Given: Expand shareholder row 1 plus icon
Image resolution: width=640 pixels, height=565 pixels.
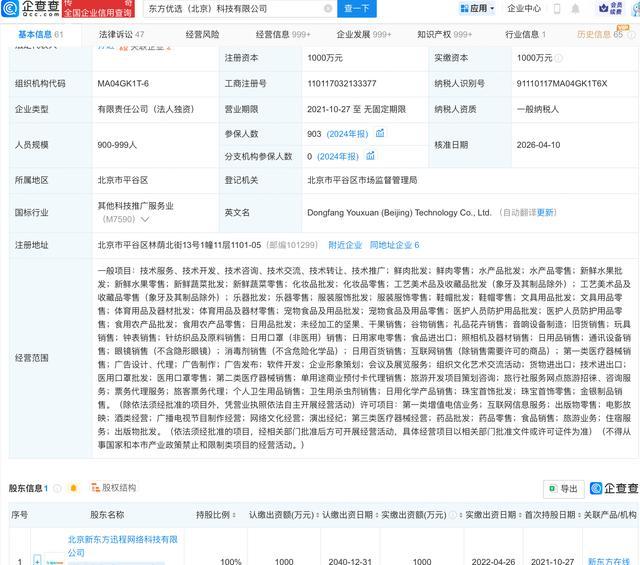Looking at the screenshot, I should [37, 561].
